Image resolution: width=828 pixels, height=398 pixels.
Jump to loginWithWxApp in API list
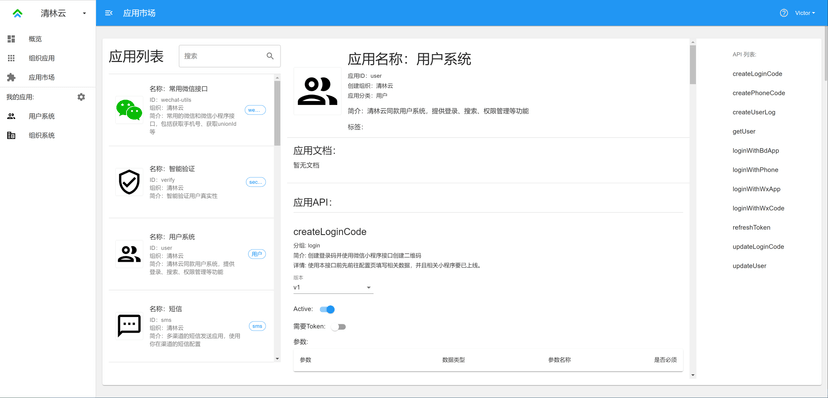[x=756, y=189]
